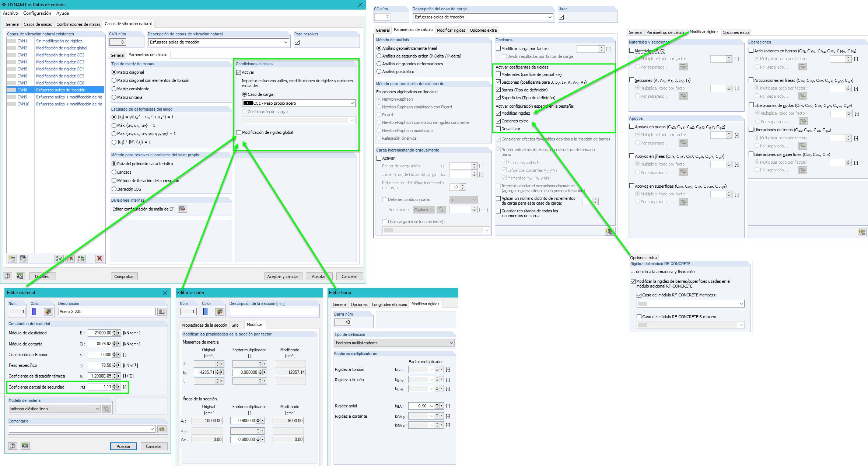Click units and decimals icon in Editar material
Viewport: 868px width, 466px height.
pyautogui.click(x=25, y=446)
